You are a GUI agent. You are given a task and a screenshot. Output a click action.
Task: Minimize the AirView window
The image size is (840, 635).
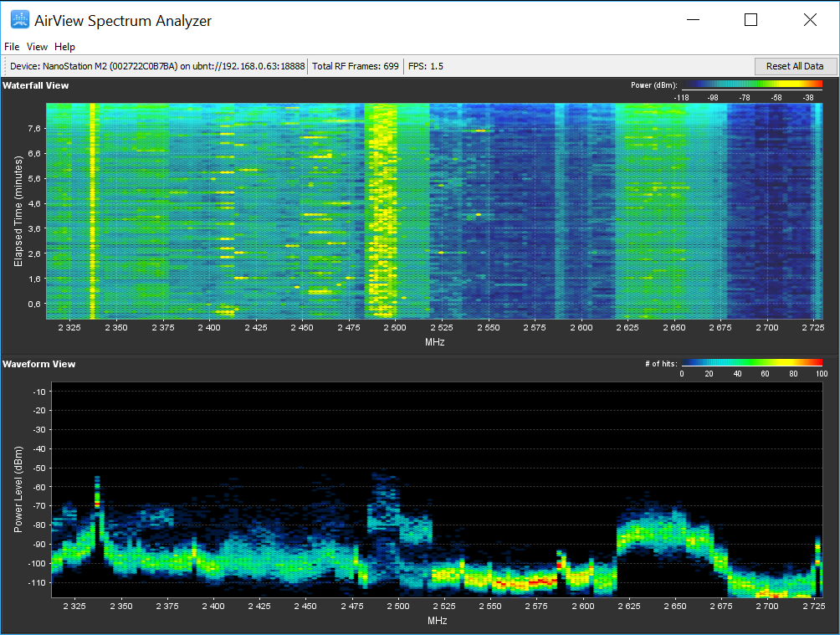point(694,20)
